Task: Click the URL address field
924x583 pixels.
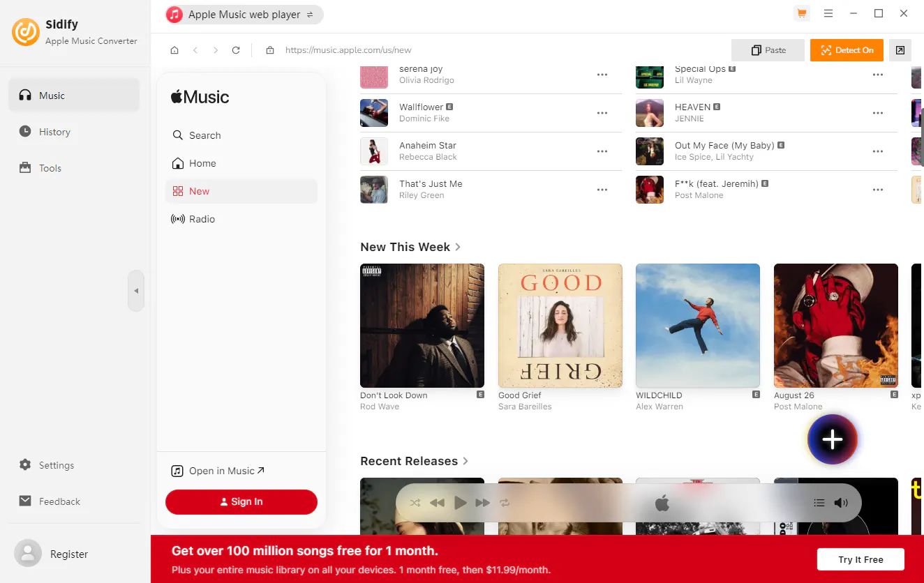Action: (x=348, y=50)
